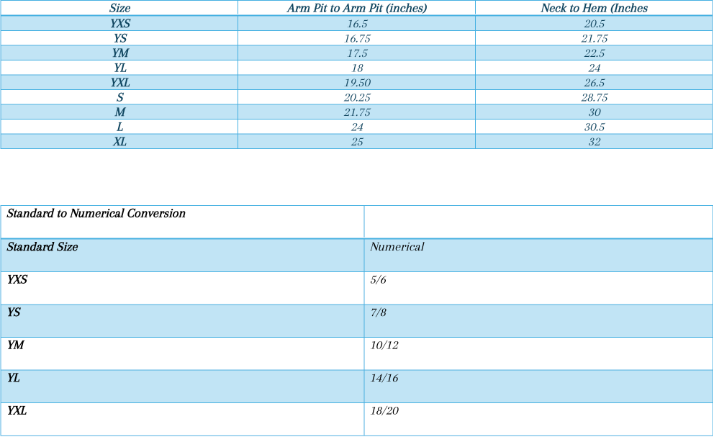Select the 14/16 conversion cell
This screenshot has height=437, width=713.
[384, 378]
